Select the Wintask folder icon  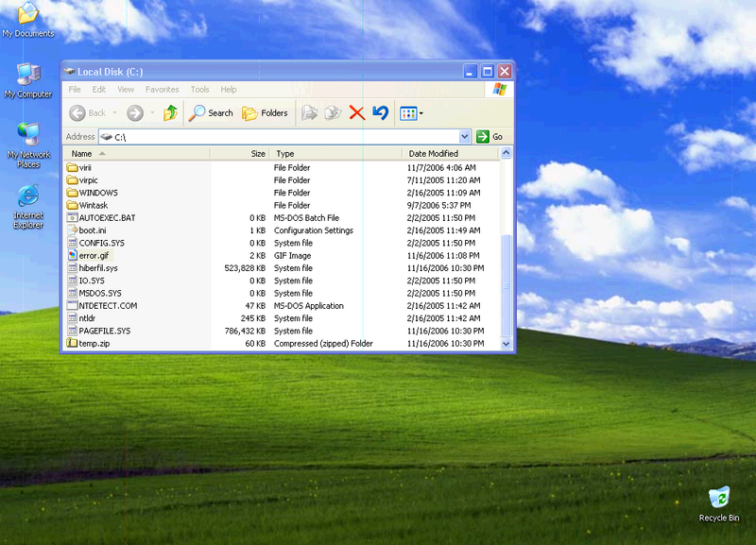click(73, 205)
